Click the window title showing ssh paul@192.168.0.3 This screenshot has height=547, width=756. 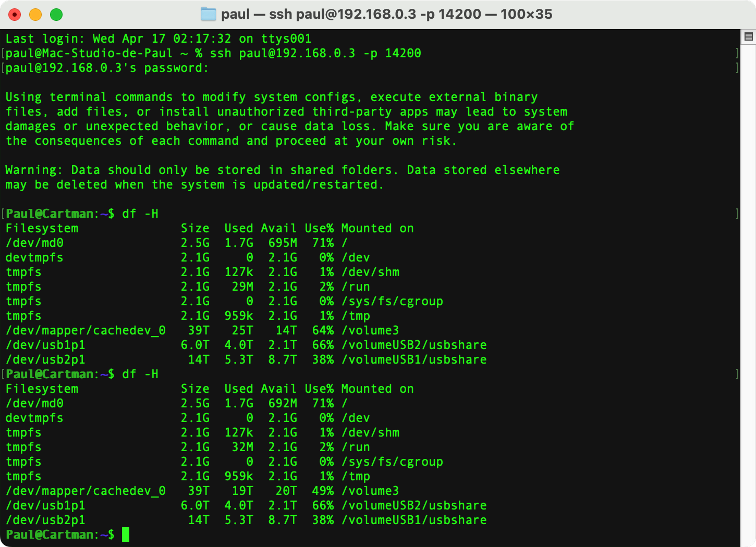pos(386,14)
